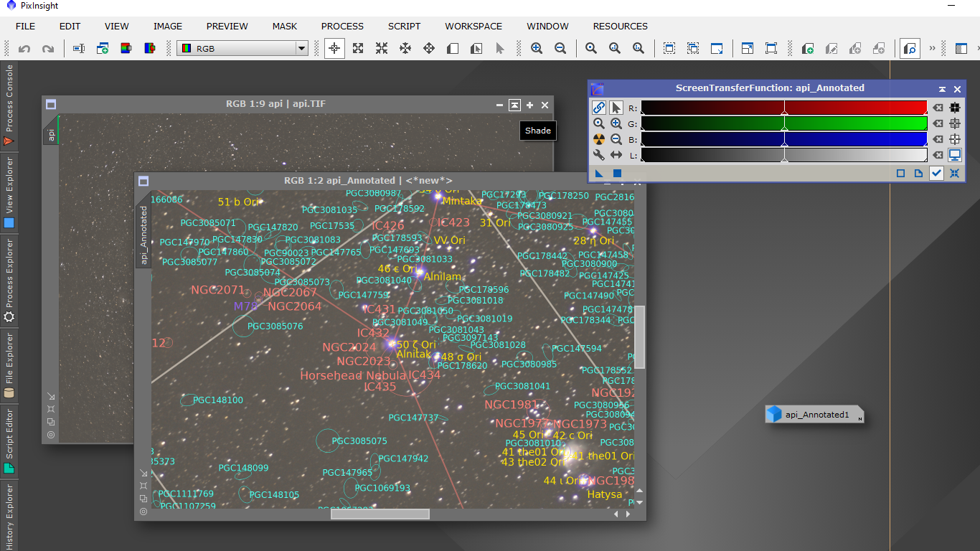Open the PROCESS menu
The width and height of the screenshot is (980, 551).
pyautogui.click(x=342, y=26)
